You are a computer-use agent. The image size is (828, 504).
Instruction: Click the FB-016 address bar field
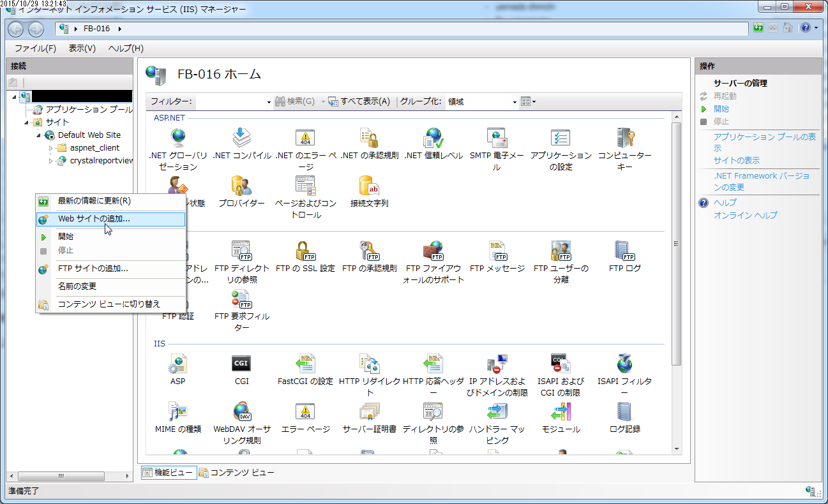(402, 29)
